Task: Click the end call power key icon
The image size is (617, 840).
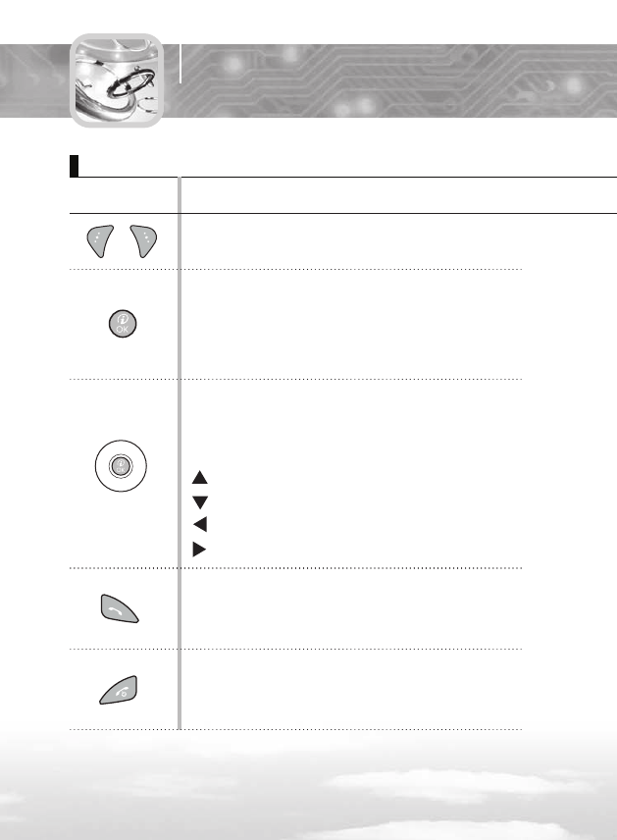Action: (x=119, y=690)
